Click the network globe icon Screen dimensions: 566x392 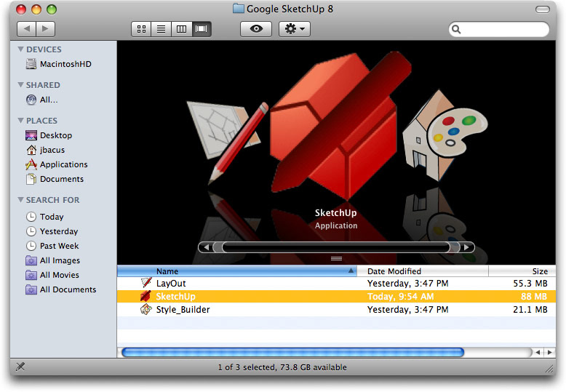[31, 100]
